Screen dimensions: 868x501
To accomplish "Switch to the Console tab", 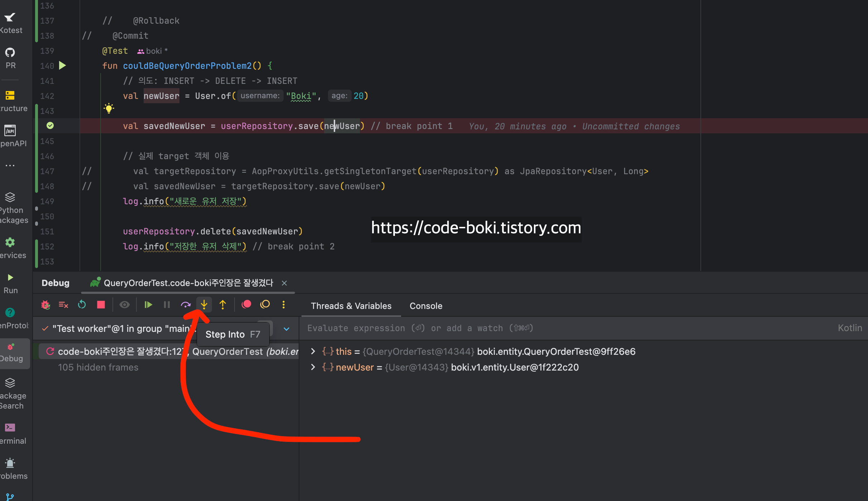I will coord(426,306).
